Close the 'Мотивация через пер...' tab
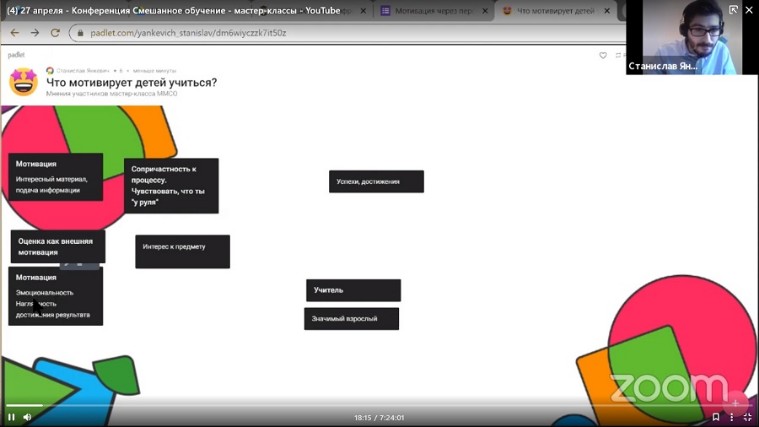759x427 pixels. pyautogui.click(x=485, y=11)
